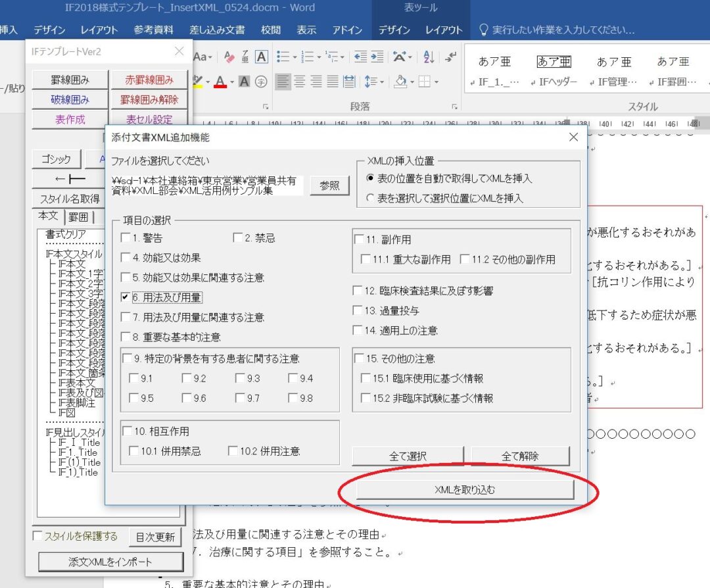Open the Bullets list dropdown arrow
The image size is (710, 588).
coord(295,57)
